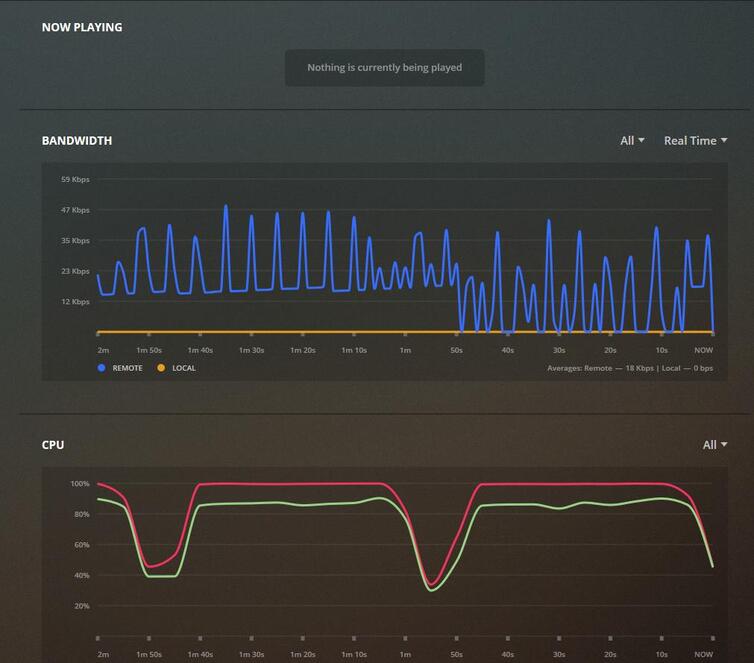Open the CPU All filter dropdown
754x663 pixels.
pos(715,445)
